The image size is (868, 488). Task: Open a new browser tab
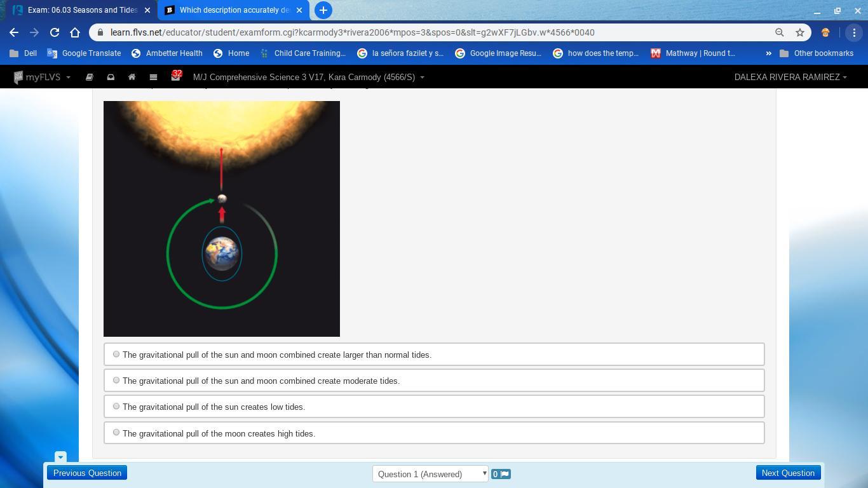(x=323, y=10)
